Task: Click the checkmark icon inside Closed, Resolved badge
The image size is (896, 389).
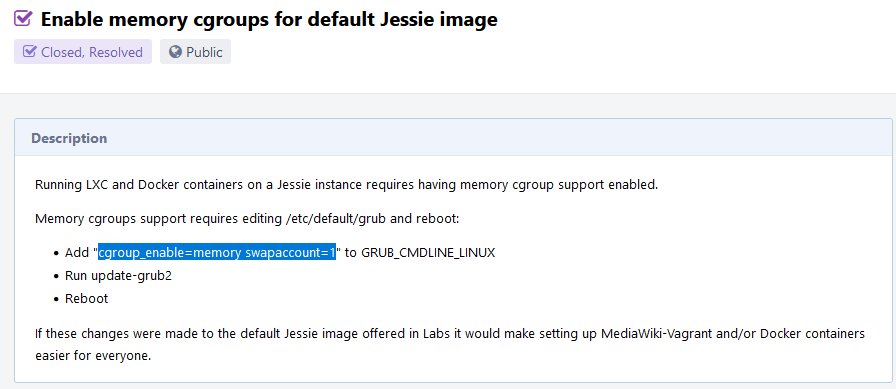Action: coord(29,52)
